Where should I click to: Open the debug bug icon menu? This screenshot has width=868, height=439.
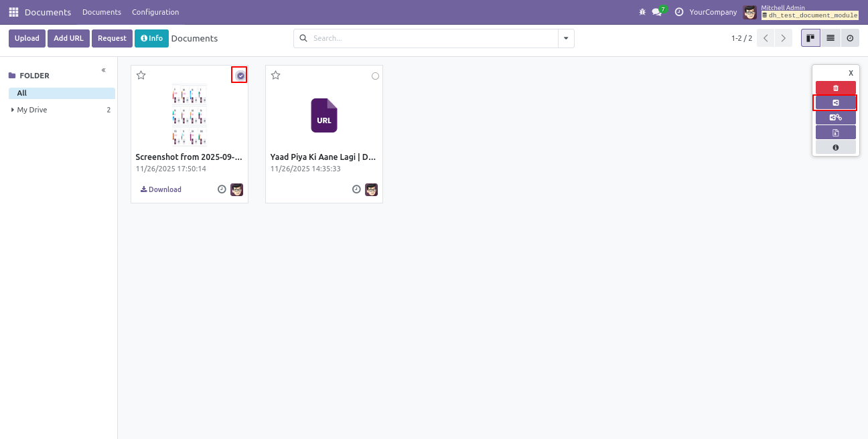[643, 12]
